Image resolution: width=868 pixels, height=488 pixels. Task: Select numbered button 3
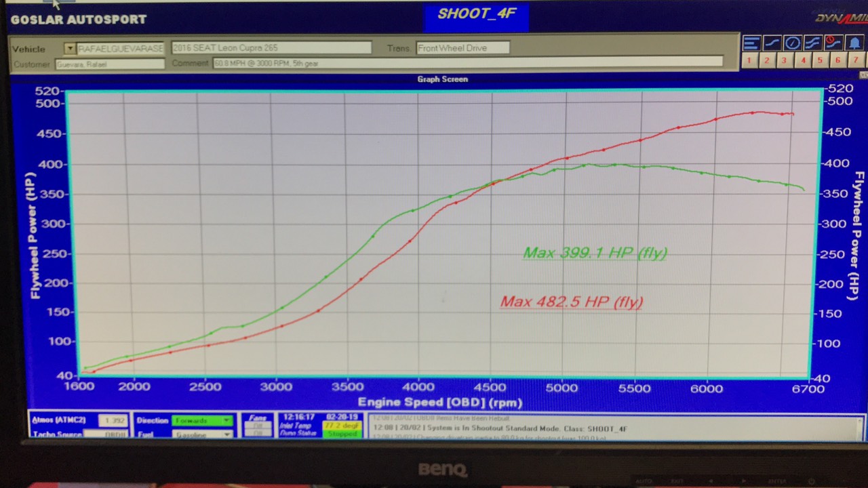[x=785, y=60]
